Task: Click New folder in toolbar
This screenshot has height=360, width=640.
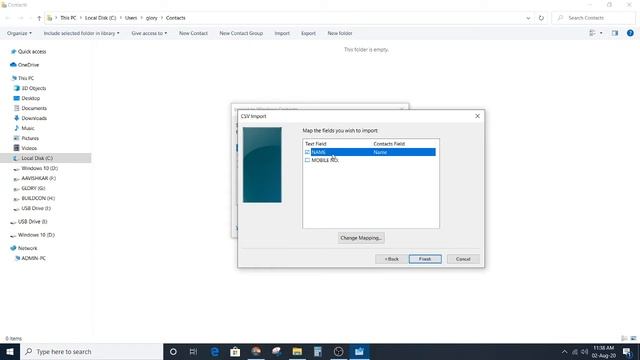Action: coord(340,33)
